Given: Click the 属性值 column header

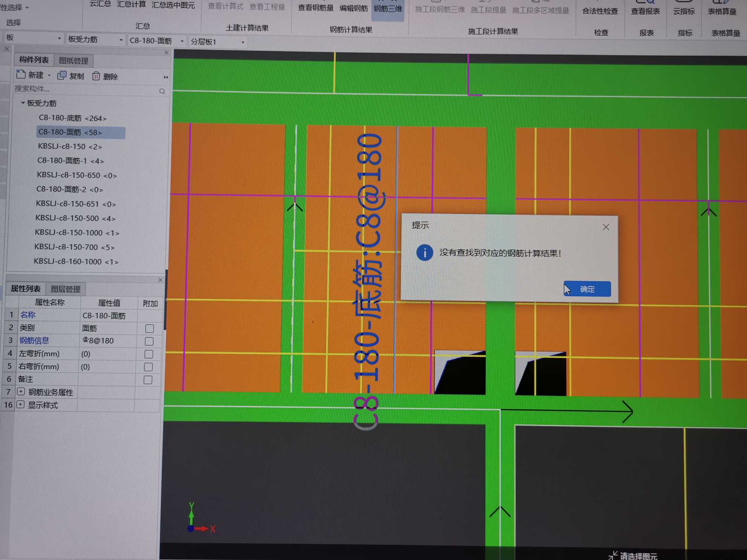Looking at the screenshot, I should point(109,303).
